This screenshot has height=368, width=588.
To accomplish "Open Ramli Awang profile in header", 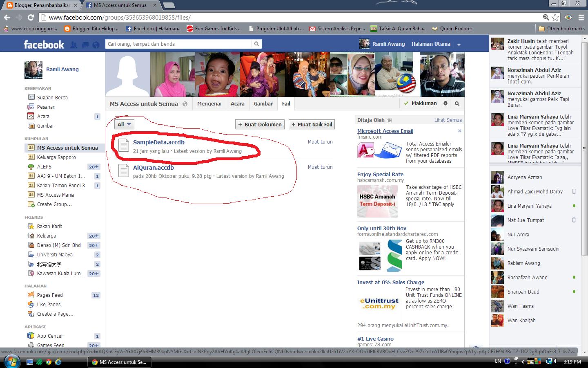I will 383,44.
